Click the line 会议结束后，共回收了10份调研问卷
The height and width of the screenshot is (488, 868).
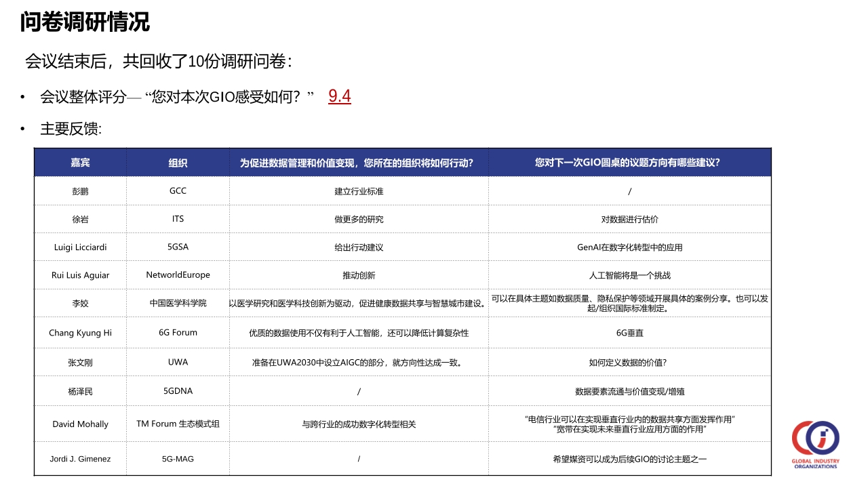[x=159, y=62]
